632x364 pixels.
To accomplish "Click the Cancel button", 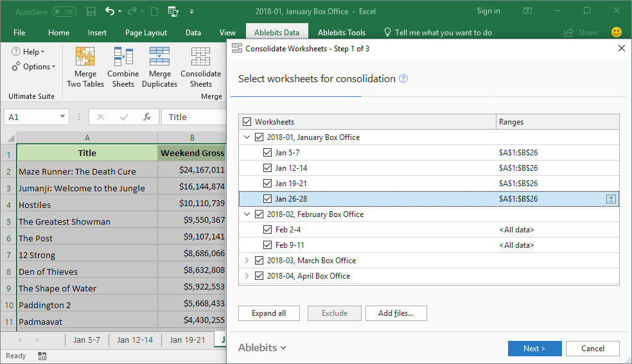I will [592, 349].
